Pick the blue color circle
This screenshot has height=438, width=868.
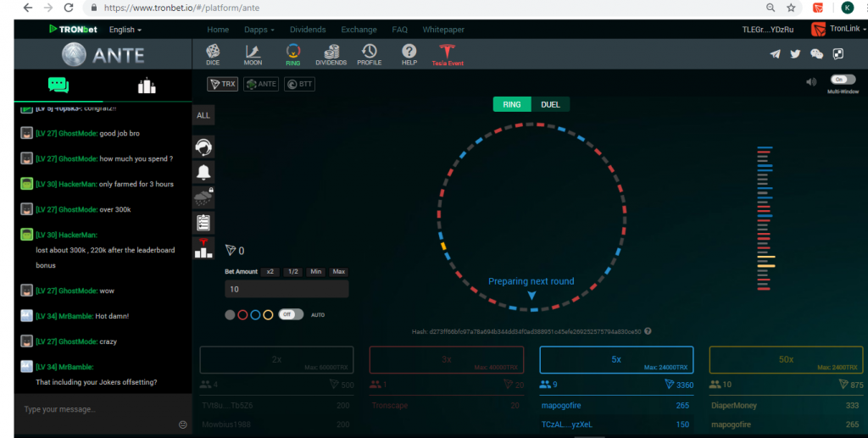pos(255,314)
